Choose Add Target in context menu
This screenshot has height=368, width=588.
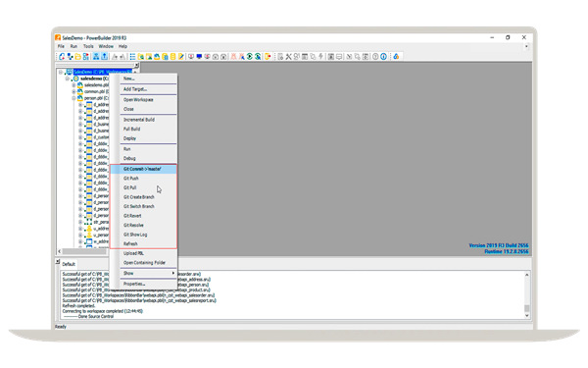[x=143, y=89]
